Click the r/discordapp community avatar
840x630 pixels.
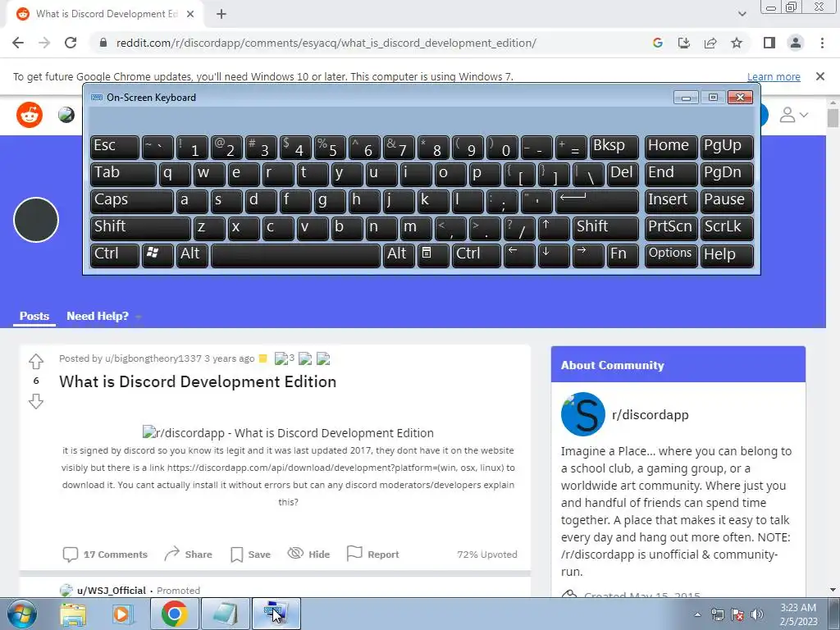click(583, 414)
